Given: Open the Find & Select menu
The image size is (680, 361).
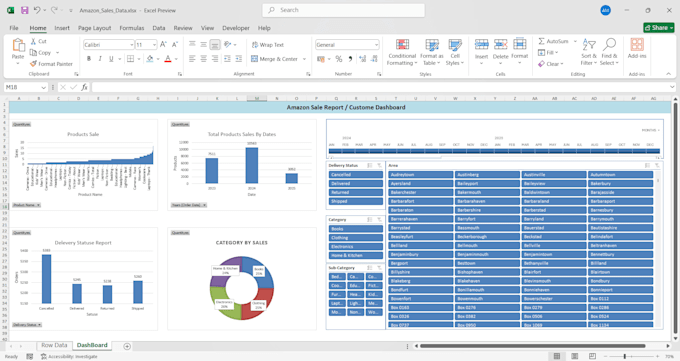Looking at the screenshot, I should coord(609,52).
